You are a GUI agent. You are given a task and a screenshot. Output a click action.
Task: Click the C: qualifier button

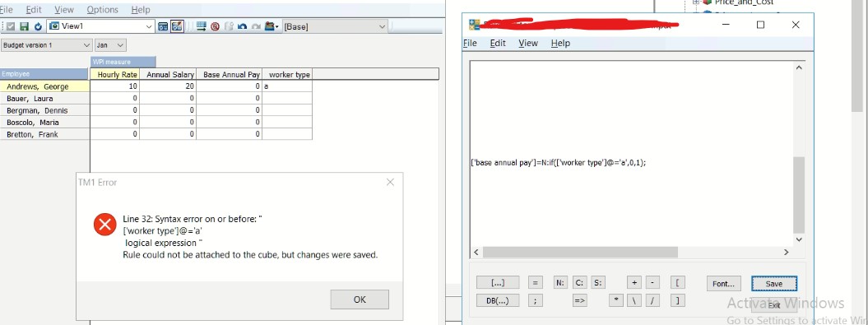click(579, 282)
